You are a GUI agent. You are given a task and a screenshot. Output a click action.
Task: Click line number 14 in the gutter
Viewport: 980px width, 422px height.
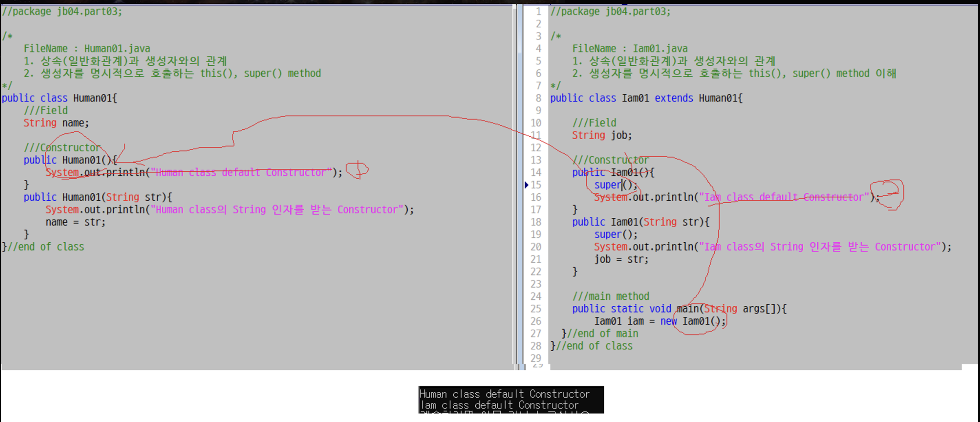536,172
